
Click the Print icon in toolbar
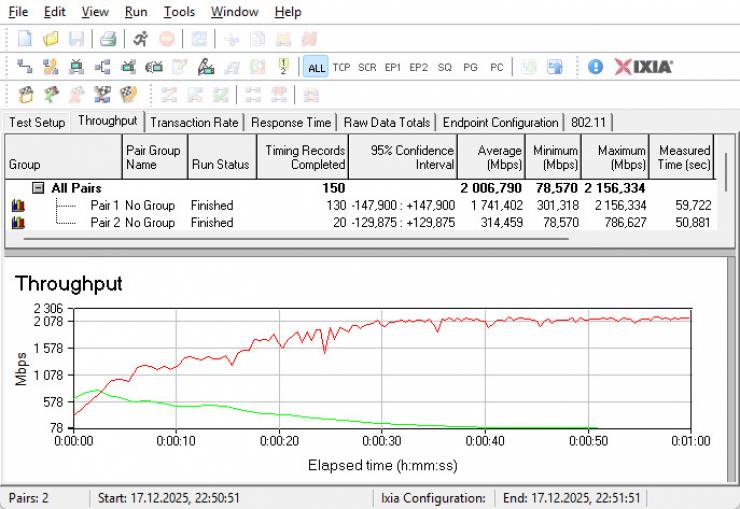click(x=108, y=39)
